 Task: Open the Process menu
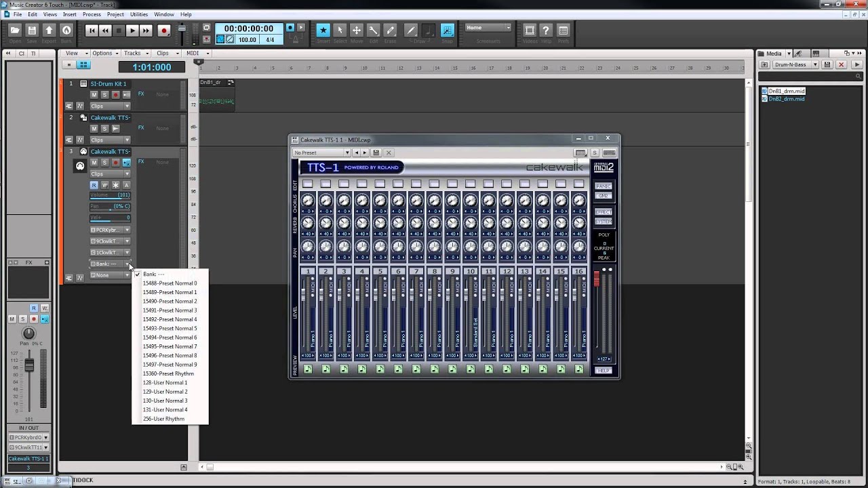[x=92, y=14]
